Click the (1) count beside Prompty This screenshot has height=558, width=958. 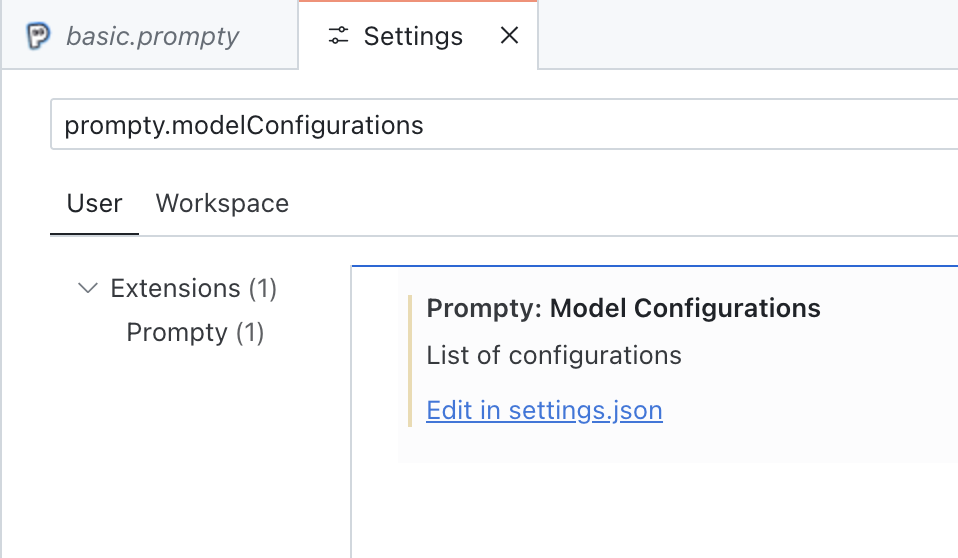pyautogui.click(x=249, y=332)
